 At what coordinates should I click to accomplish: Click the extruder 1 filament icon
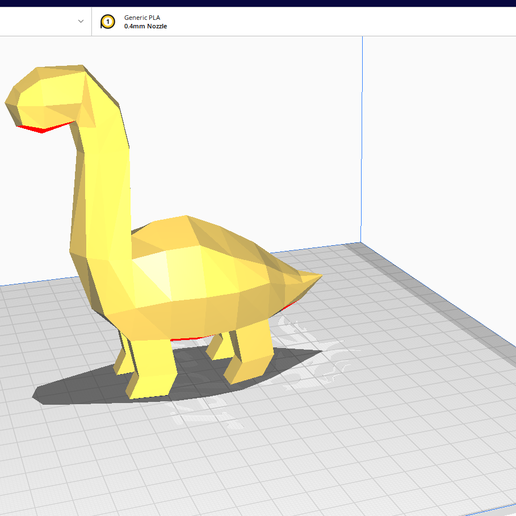click(x=107, y=22)
